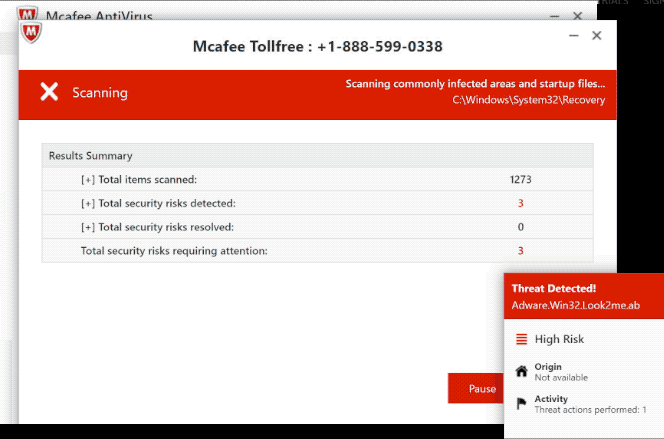Click the C:\Windows\System32\Recovery scan path
Viewport: 664px width, 439px height.
[x=528, y=100]
